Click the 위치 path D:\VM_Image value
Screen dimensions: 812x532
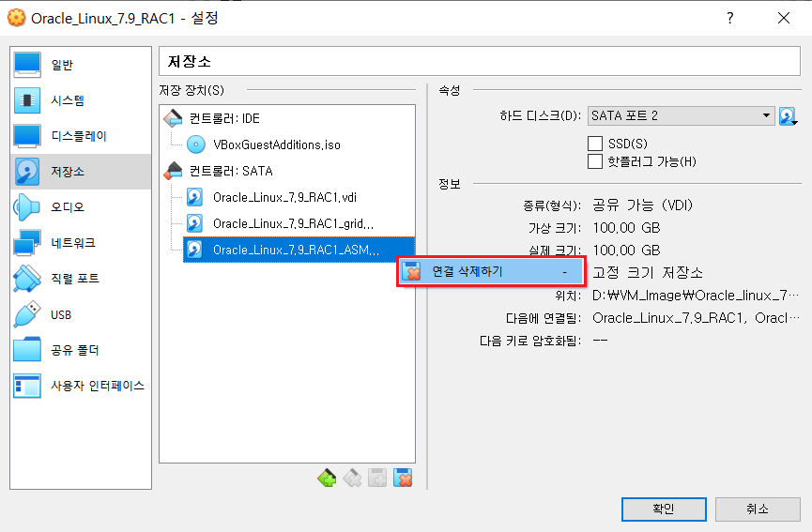[696, 296]
